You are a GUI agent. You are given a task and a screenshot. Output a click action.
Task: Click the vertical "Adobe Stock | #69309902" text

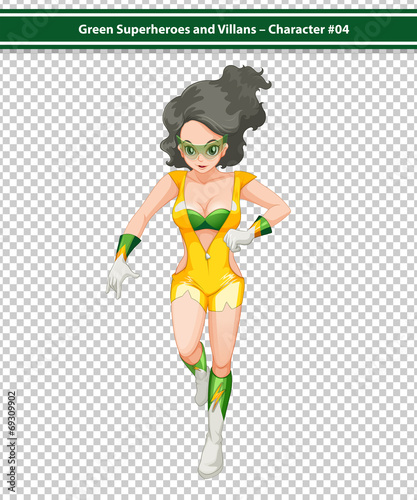pyautogui.click(x=12, y=442)
